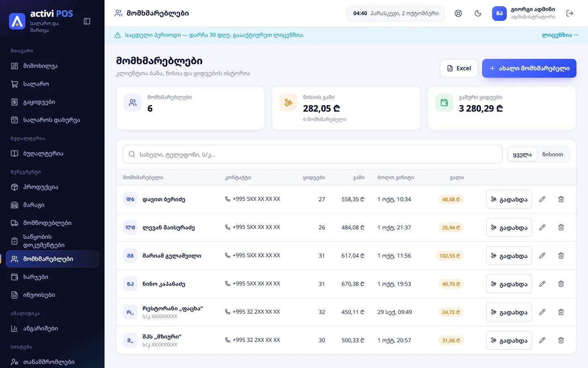The height and width of the screenshot is (368, 588).
Task: Click the ვალი column header
Action: click(x=457, y=177)
